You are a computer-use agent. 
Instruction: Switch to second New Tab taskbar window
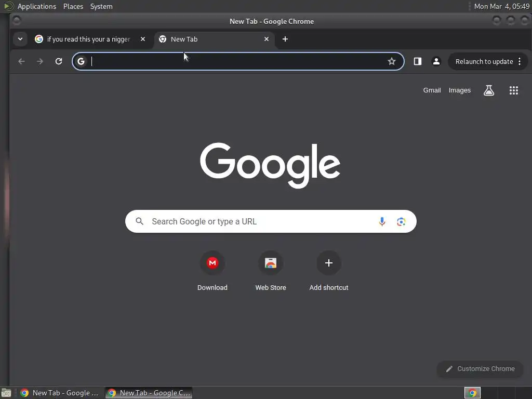[149, 393]
